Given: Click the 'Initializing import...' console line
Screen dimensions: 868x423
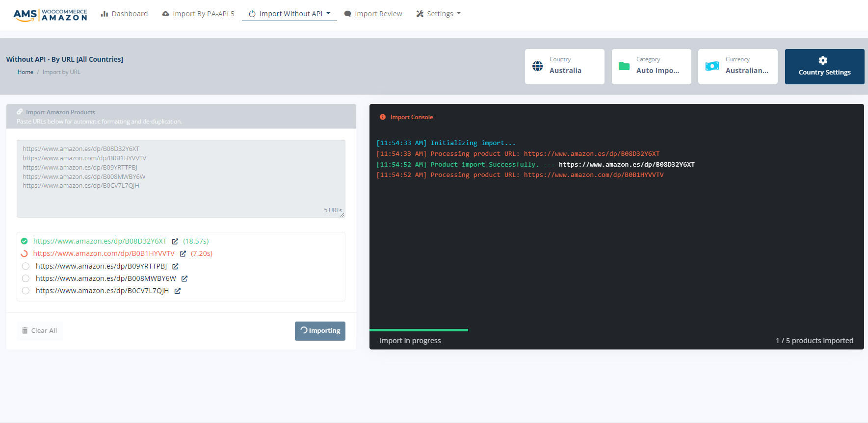Looking at the screenshot, I should click(x=446, y=143).
